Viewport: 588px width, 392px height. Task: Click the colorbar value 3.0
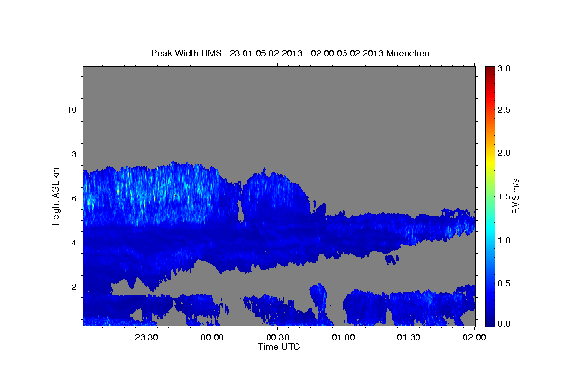505,69
